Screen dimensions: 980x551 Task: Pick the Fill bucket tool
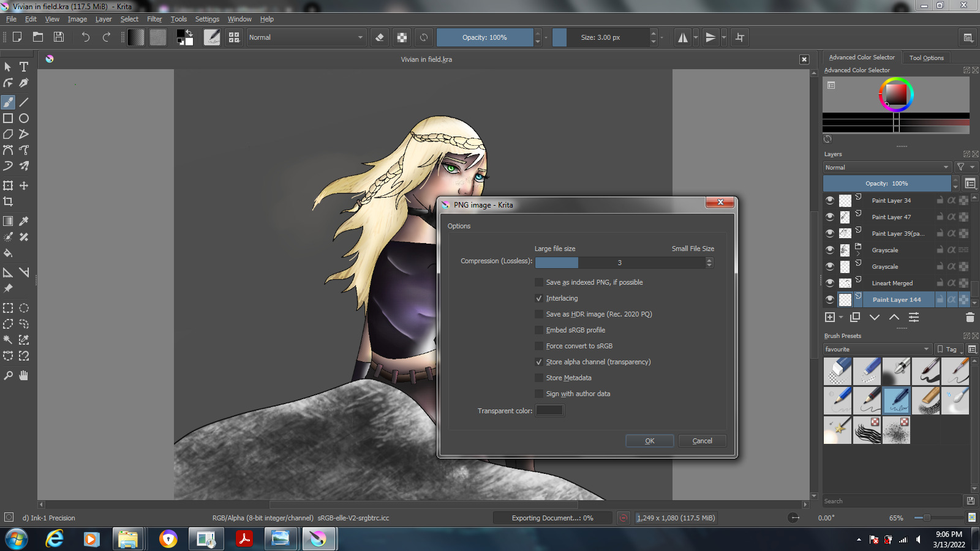(8, 253)
